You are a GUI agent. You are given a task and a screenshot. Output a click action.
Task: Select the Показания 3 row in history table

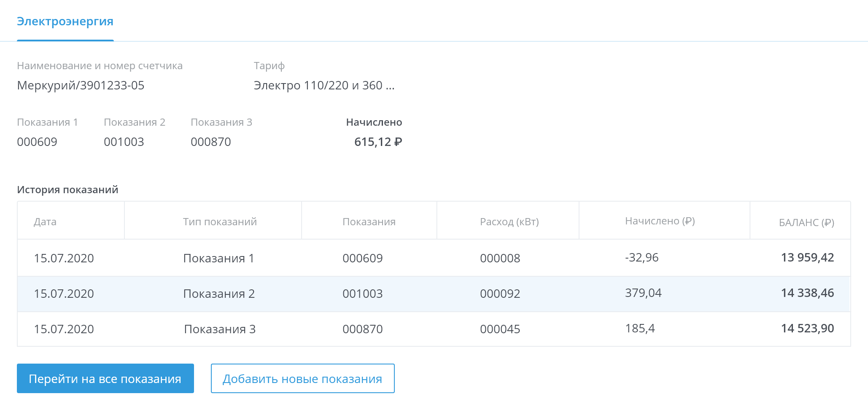220,329
